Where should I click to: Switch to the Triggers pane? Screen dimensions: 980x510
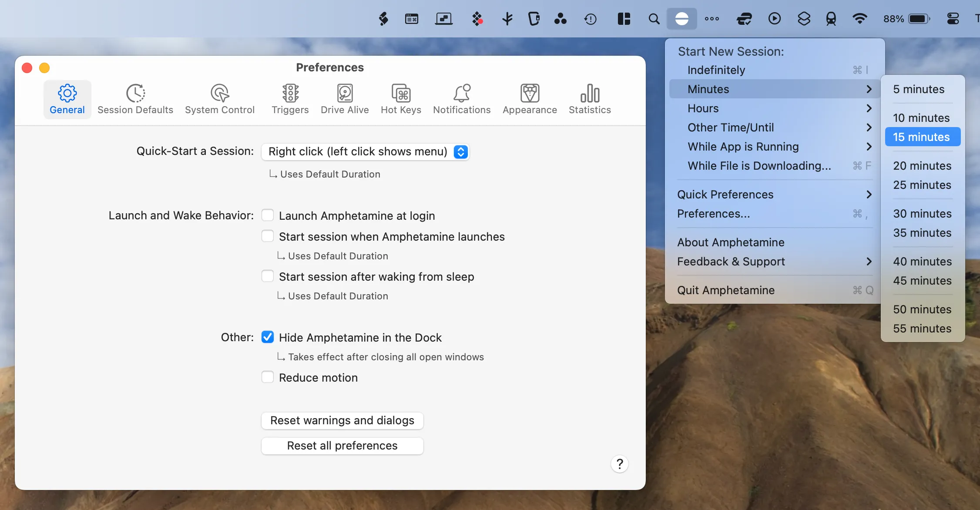click(290, 99)
